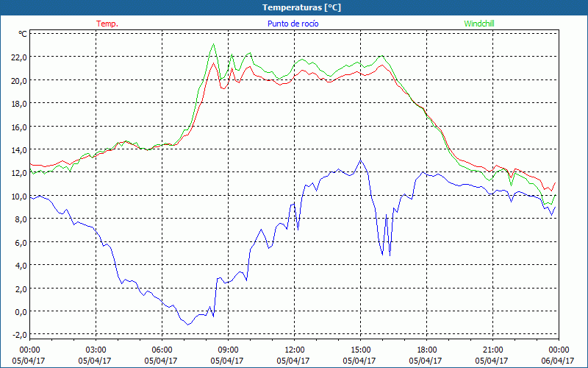
Task: Click the green windchill peak near 08:20
Action: pos(213,44)
